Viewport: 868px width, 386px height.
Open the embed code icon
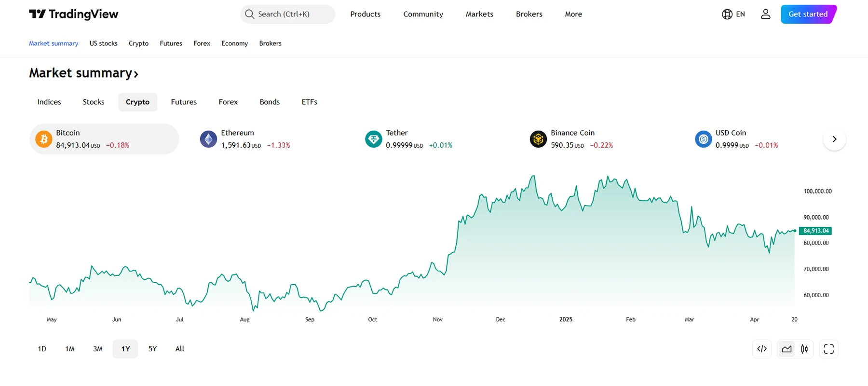tap(762, 349)
